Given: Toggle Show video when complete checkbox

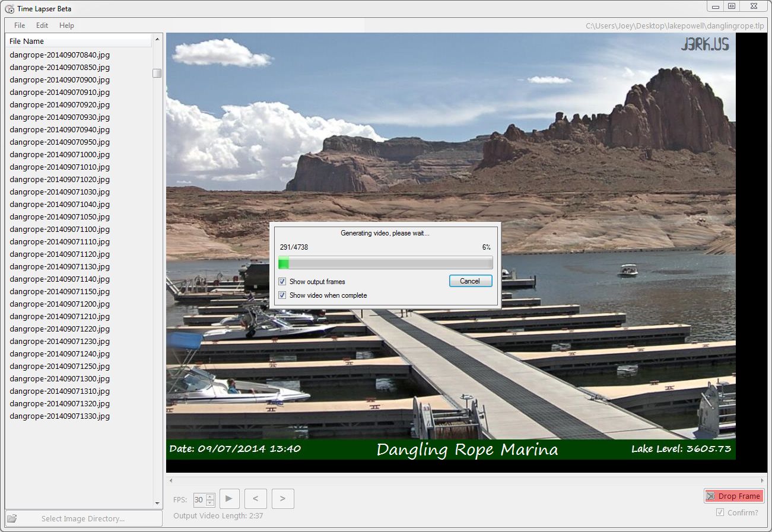Looking at the screenshot, I should coord(282,295).
